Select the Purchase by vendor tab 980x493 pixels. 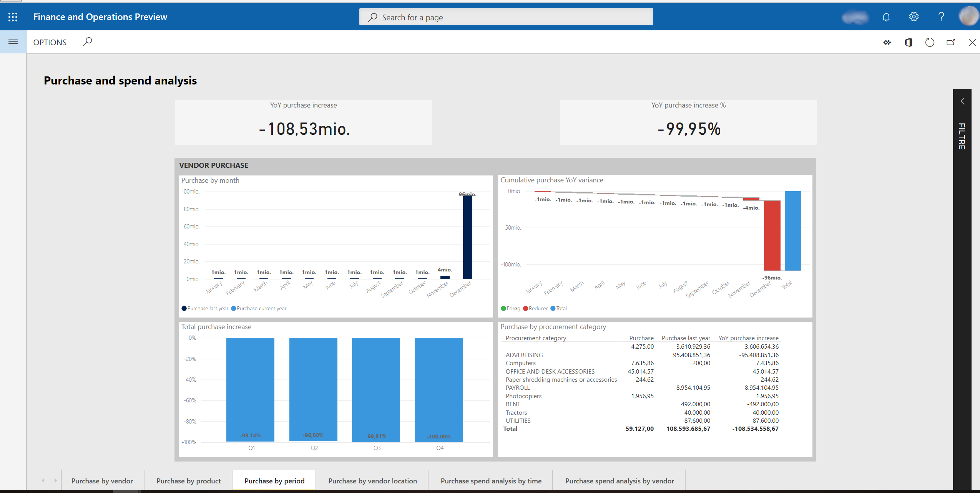point(103,480)
